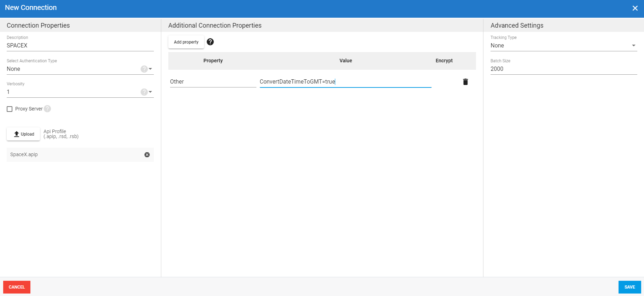Enable the Proxy Server checkbox

pos(10,109)
